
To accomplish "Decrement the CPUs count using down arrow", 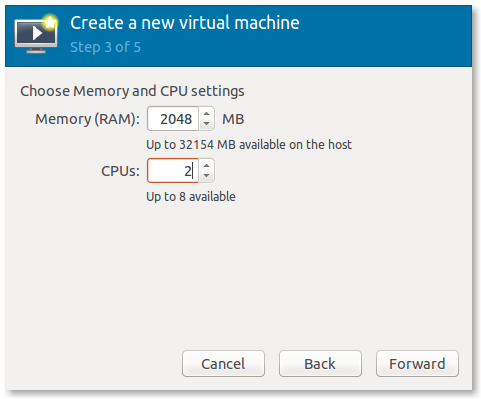I will pos(206,176).
